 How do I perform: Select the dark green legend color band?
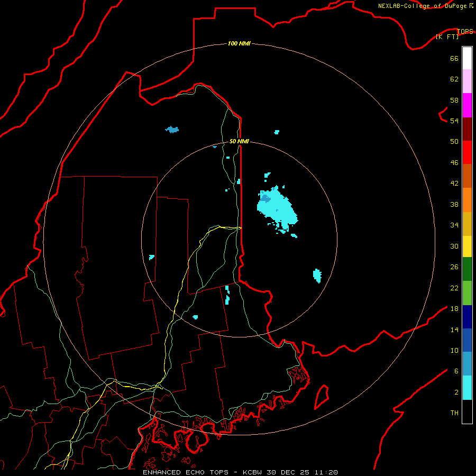tap(467, 269)
